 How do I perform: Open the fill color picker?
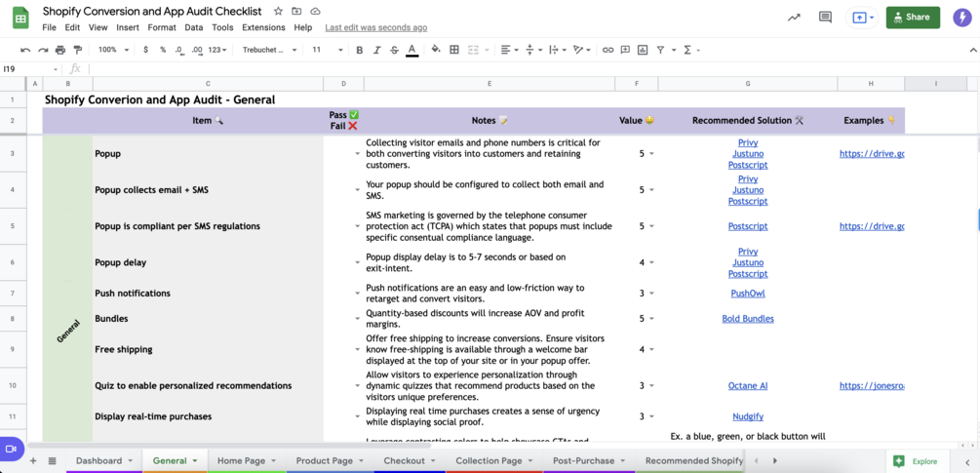[436, 50]
